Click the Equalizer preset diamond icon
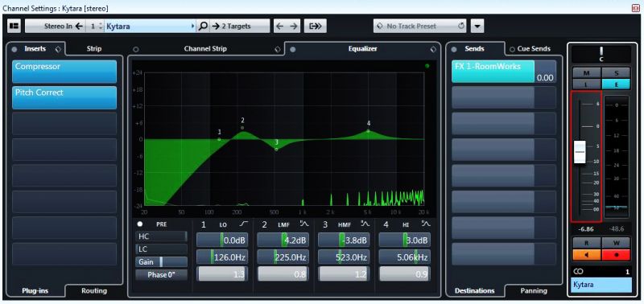Screen dimensions: 644x304 click(433, 49)
